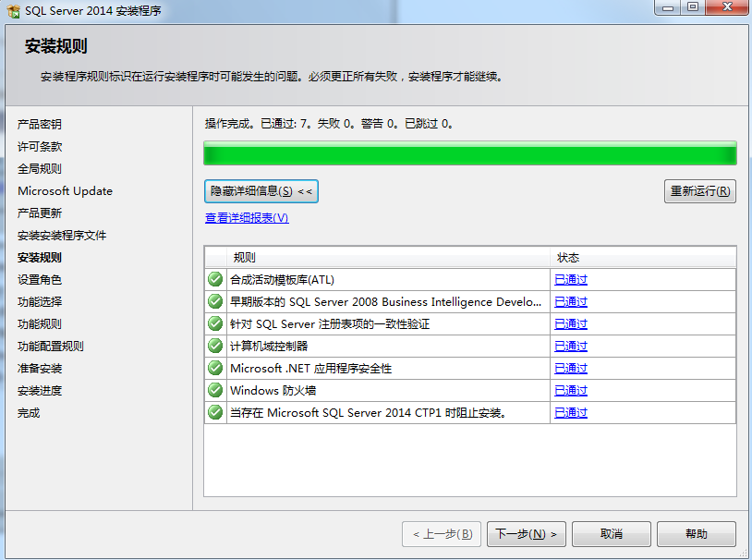752x560 pixels.
Task: Click the check icon beside 计算机域控制器
Action: [x=215, y=346]
